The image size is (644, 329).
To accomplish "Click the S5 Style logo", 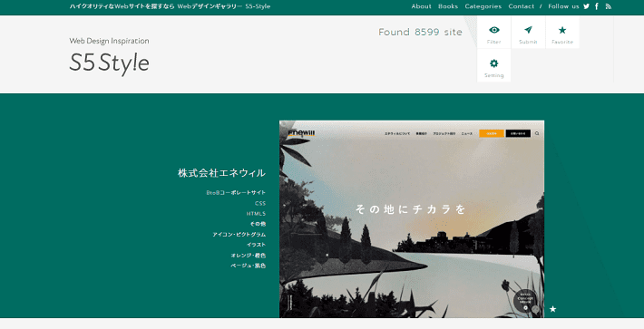I will tap(109, 63).
